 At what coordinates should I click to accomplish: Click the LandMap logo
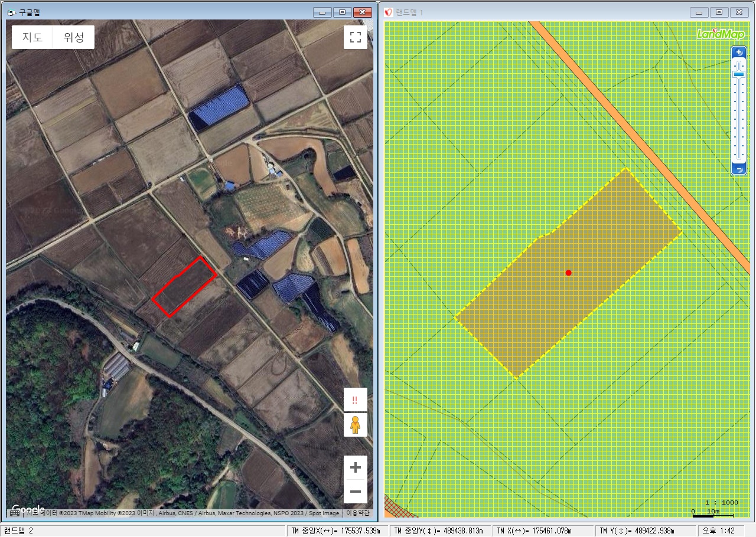(x=720, y=34)
